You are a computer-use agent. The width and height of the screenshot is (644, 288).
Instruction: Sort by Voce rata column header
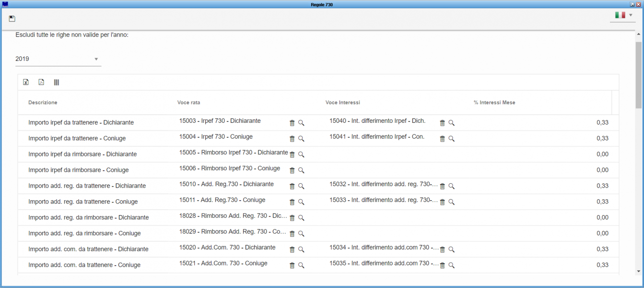pyautogui.click(x=188, y=103)
